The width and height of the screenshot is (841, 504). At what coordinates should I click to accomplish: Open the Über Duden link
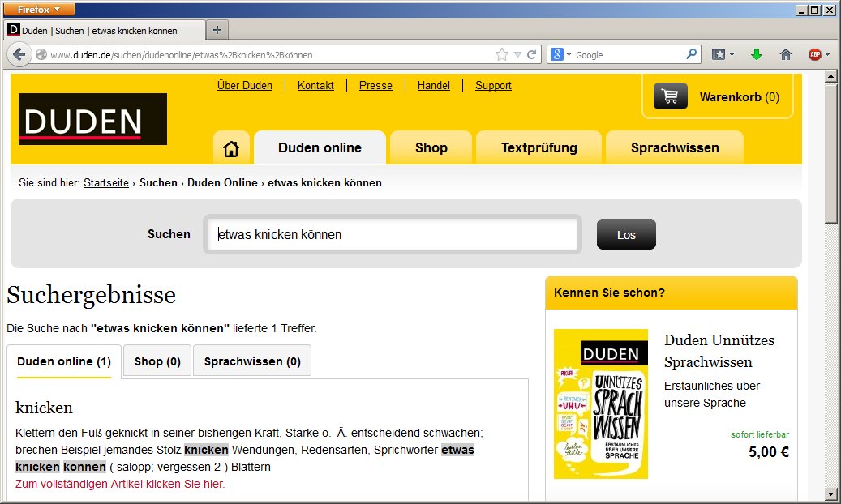pos(245,86)
